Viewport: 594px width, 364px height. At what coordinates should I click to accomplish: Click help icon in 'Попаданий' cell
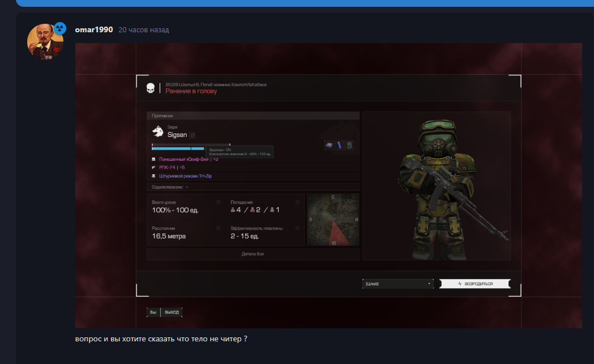point(297,202)
